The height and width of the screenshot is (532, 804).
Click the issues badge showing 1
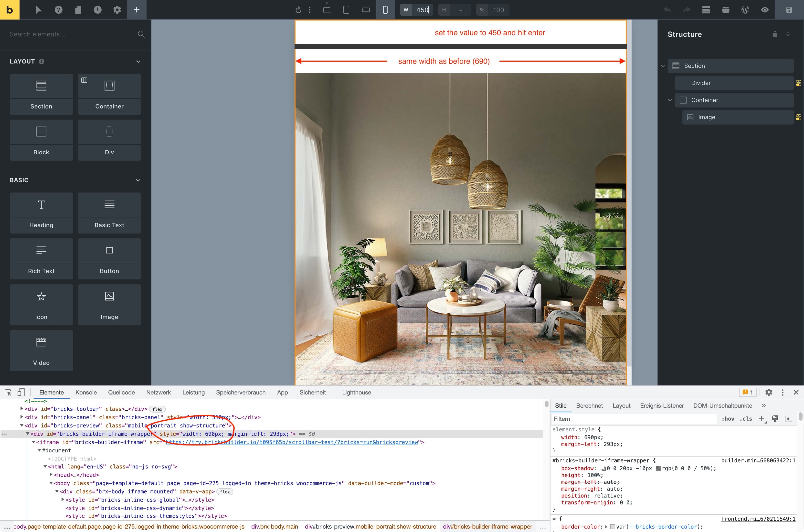pos(748,393)
